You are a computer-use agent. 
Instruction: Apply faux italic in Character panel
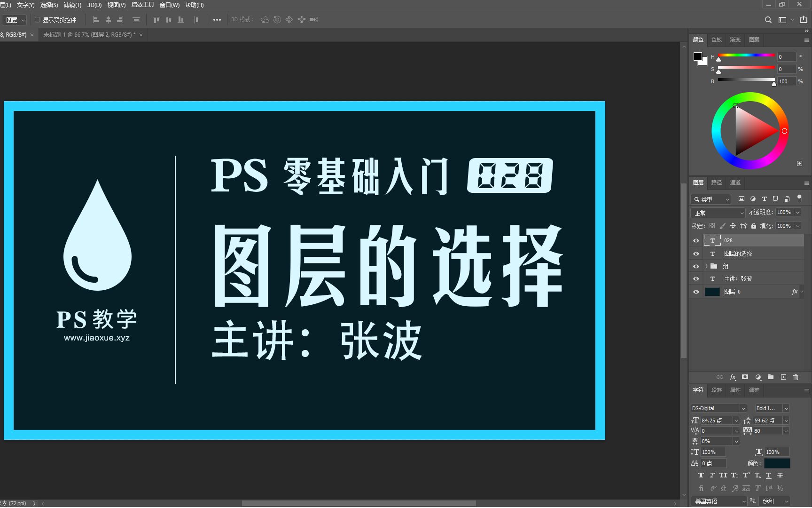coord(712,476)
